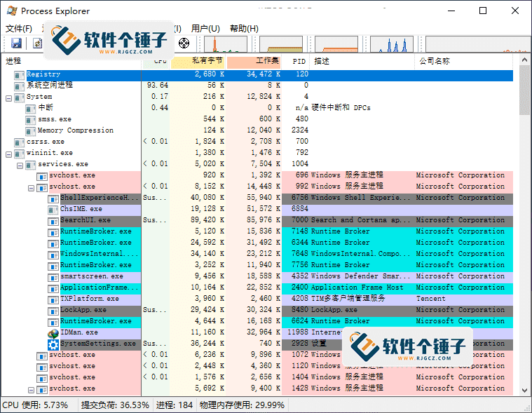Click the services.exe process icon
The width and height of the screenshot is (532, 413).
point(31,165)
